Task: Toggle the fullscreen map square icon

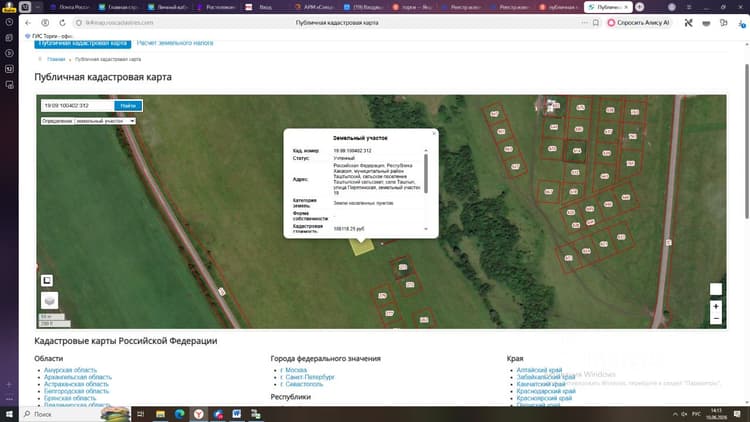Action: [x=47, y=280]
